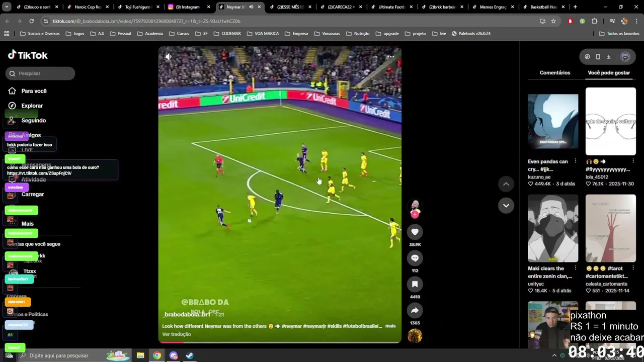
Task: Click the address bar URL
Action: pyautogui.click(x=146, y=21)
